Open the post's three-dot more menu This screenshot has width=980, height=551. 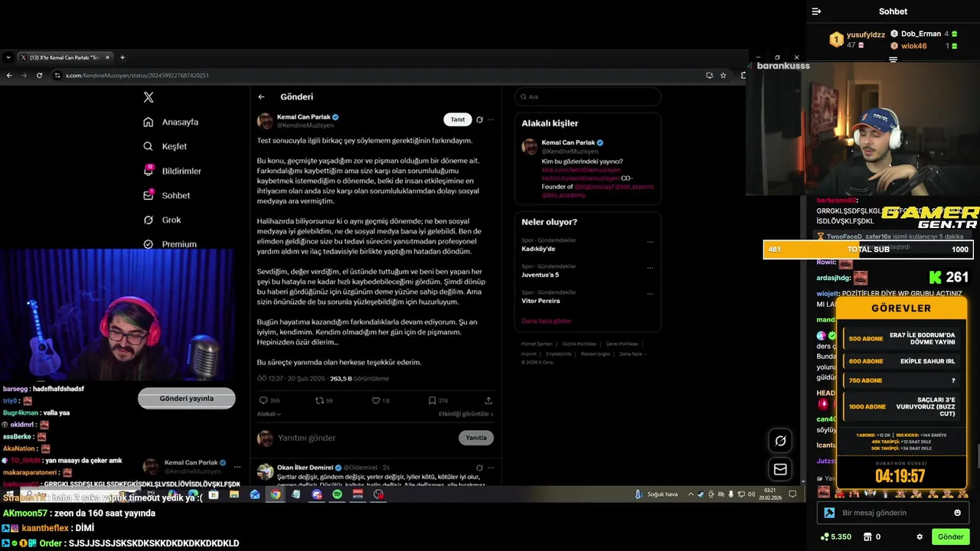point(491,119)
